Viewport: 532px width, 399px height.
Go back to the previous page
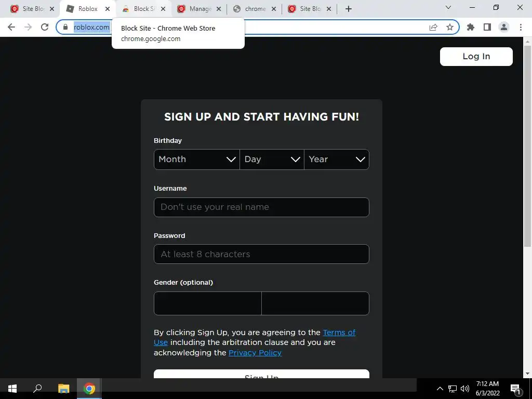[11, 27]
